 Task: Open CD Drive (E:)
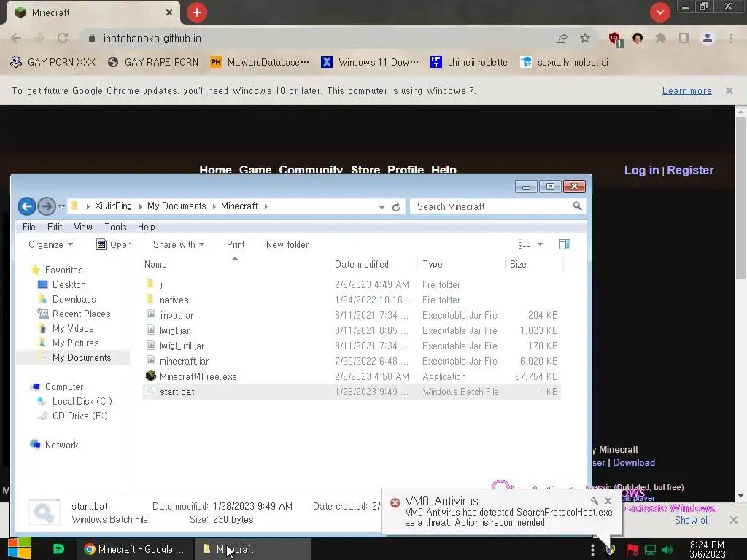click(x=80, y=416)
